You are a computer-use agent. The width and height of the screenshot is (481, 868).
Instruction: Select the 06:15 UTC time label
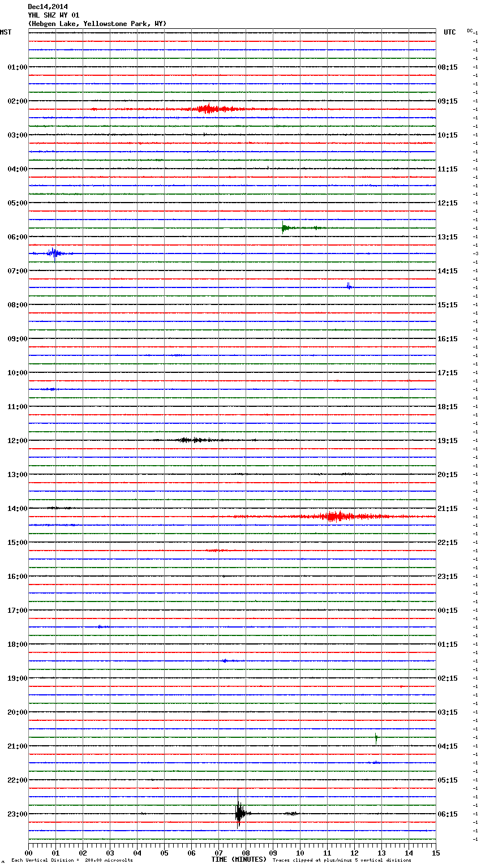coord(448,814)
